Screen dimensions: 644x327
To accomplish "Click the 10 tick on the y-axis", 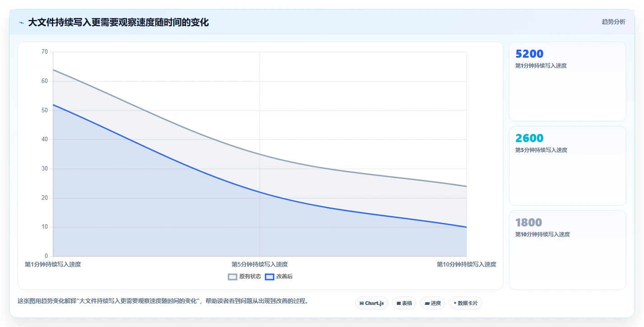I will pos(44,227).
